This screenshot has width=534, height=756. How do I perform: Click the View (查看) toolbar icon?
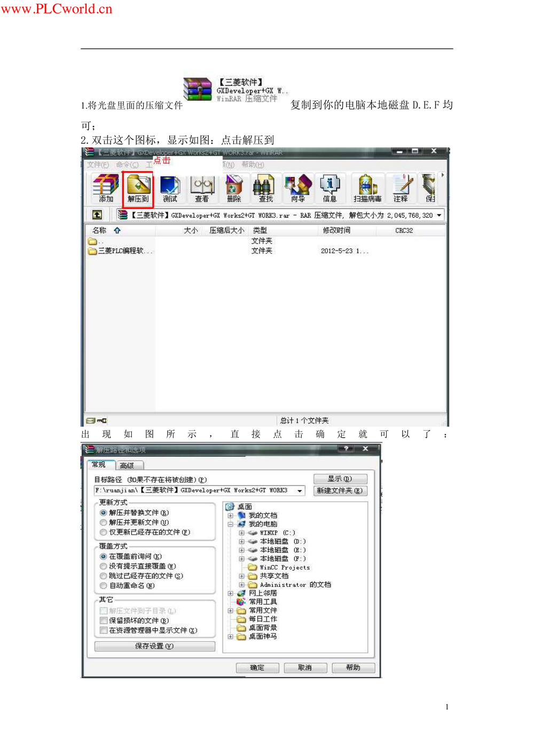point(202,188)
